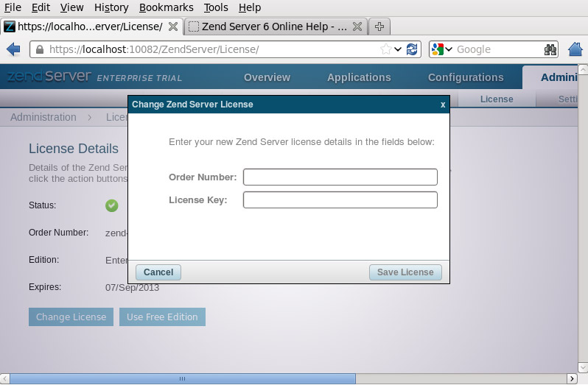Click the License Details heading
Screen dimensions: 588x385
[x=74, y=149]
